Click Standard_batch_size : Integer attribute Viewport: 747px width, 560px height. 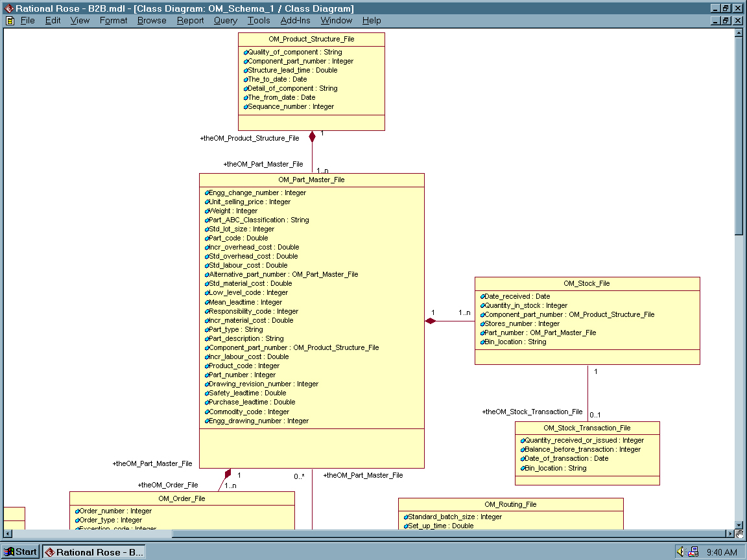pyautogui.click(x=453, y=517)
